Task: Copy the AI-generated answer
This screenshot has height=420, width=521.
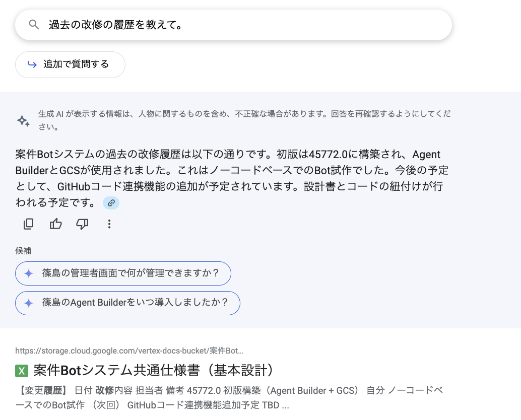Action: [x=28, y=224]
